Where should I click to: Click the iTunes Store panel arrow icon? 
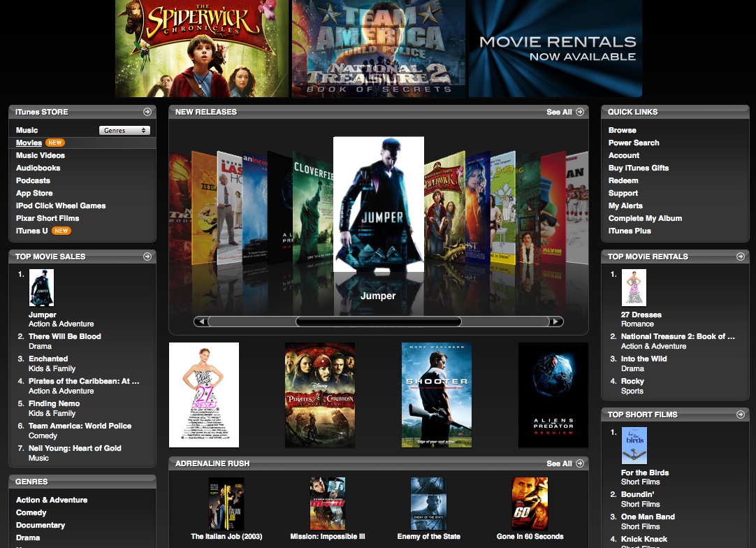coord(147,112)
